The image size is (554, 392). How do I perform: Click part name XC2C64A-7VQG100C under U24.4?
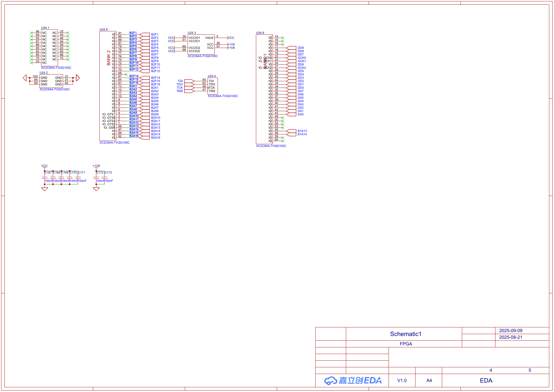(x=223, y=96)
